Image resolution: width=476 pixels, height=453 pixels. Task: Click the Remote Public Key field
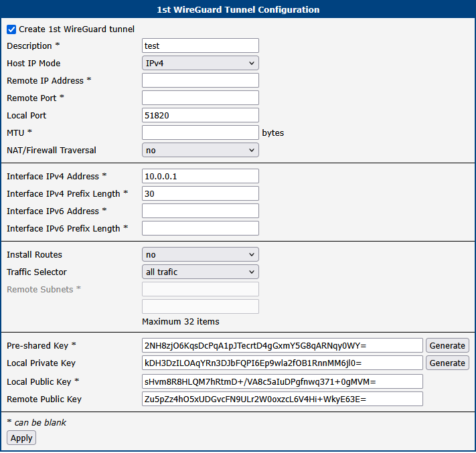coord(283,399)
